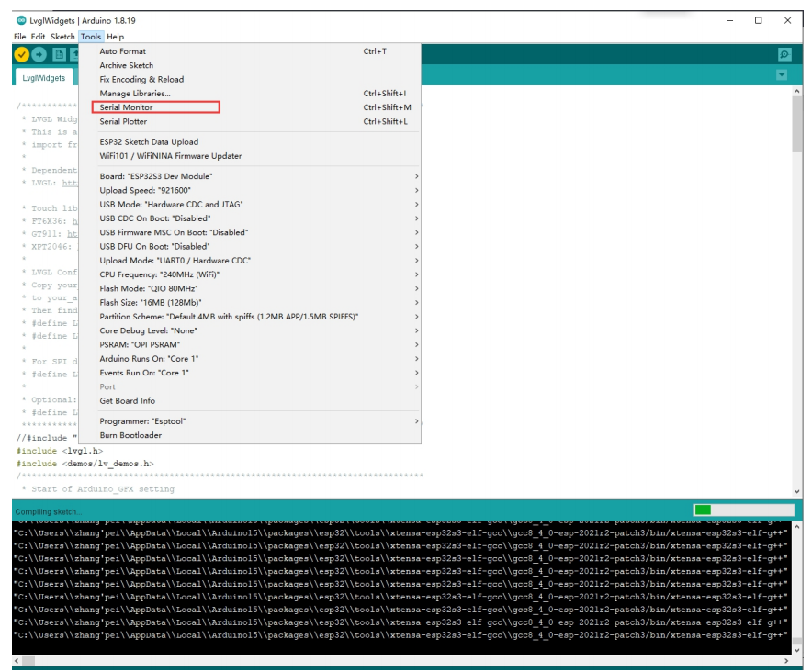Click Manage Libraries... menu item
Viewport: 812px width, 672px height.
tap(135, 94)
